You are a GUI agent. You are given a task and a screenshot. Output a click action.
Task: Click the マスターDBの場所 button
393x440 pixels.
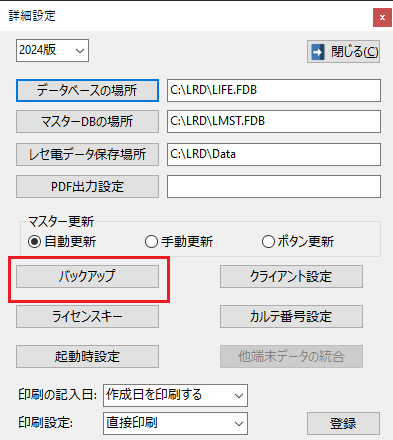(87, 122)
